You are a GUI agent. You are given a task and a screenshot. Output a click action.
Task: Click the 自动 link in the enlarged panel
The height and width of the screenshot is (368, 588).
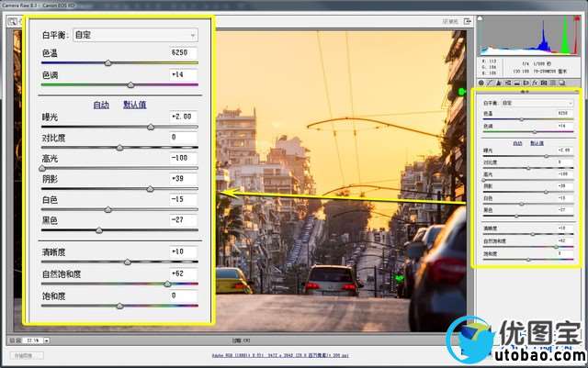(102, 105)
